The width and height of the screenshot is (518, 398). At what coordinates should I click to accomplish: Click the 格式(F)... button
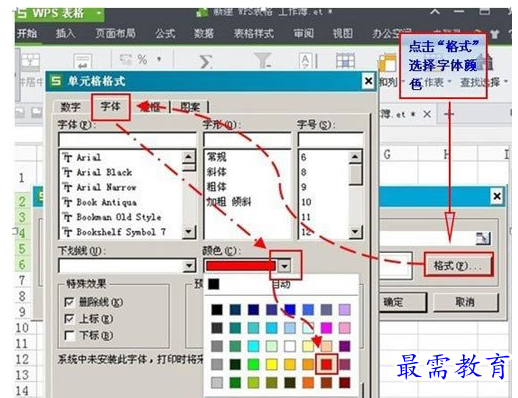coord(458,265)
